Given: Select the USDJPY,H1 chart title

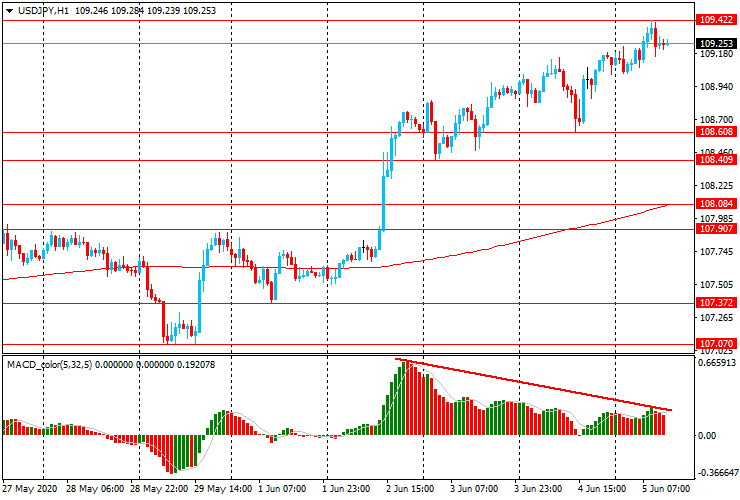Looking at the screenshot, I should [x=43, y=10].
